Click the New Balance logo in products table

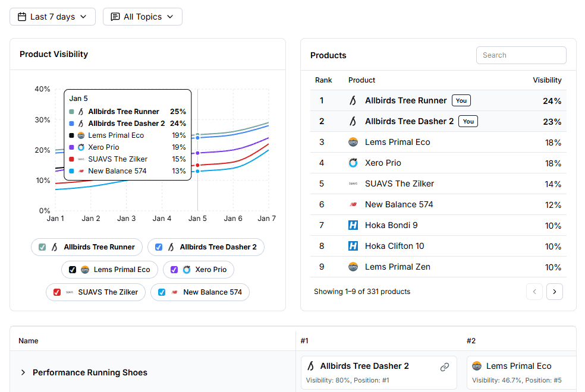click(x=353, y=204)
